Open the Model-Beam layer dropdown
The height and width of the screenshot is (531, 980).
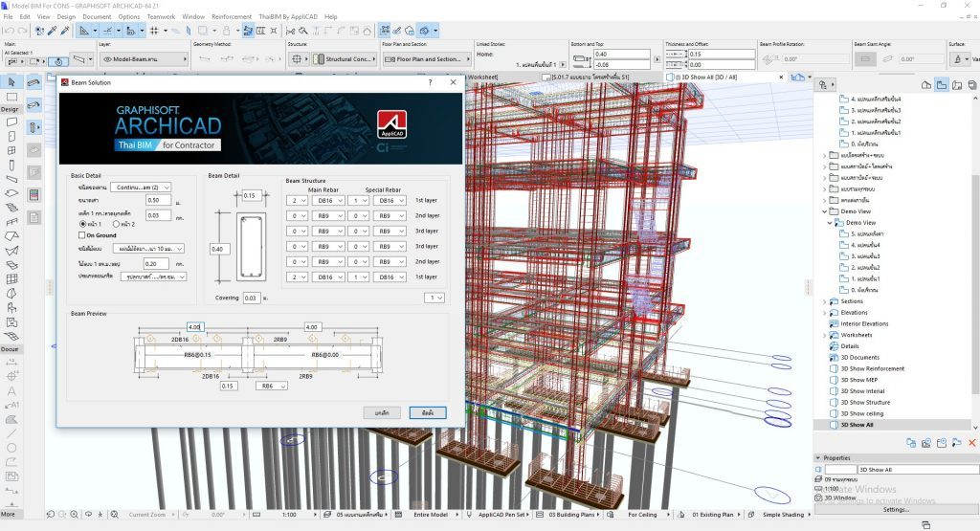[144, 59]
